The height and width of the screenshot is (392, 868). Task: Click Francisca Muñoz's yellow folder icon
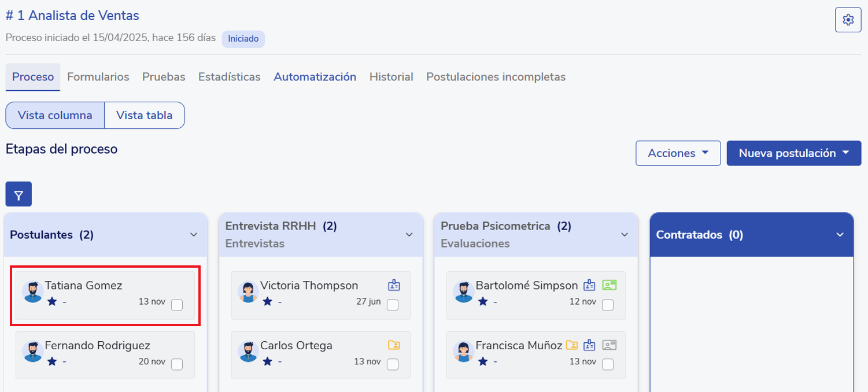click(x=571, y=345)
